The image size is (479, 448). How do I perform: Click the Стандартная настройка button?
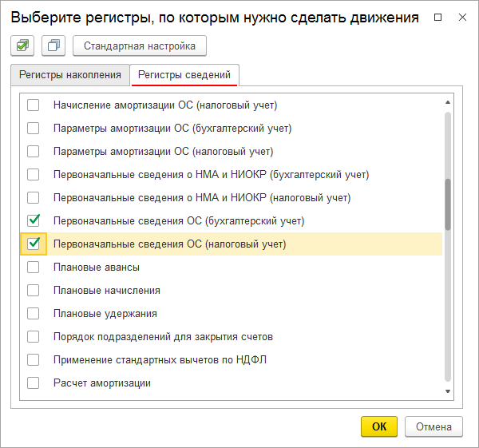[140, 46]
